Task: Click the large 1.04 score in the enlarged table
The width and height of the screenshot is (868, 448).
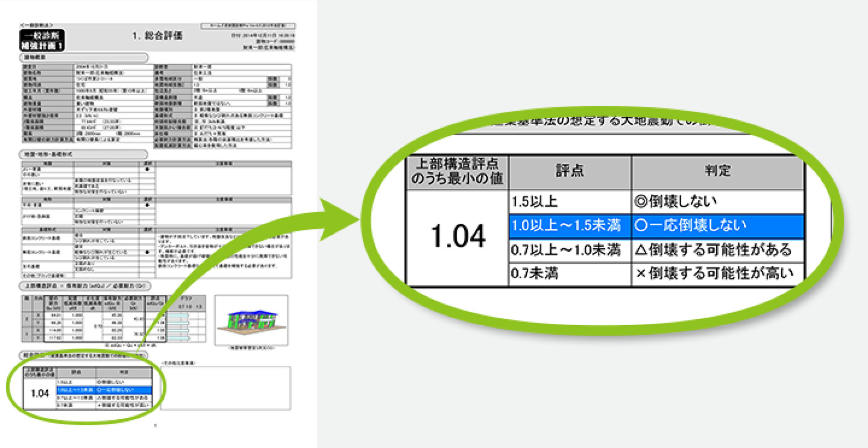Action: click(458, 238)
